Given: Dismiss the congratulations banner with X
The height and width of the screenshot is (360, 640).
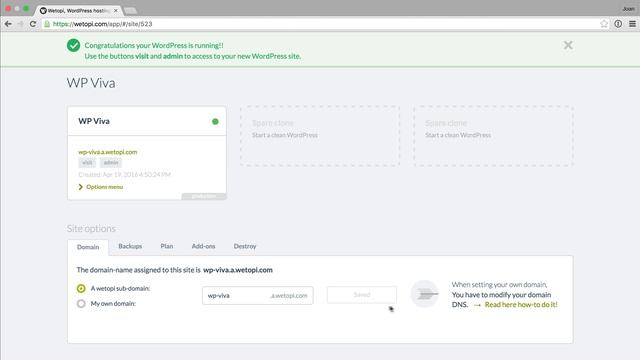Looking at the screenshot, I should [x=568, y=45].
